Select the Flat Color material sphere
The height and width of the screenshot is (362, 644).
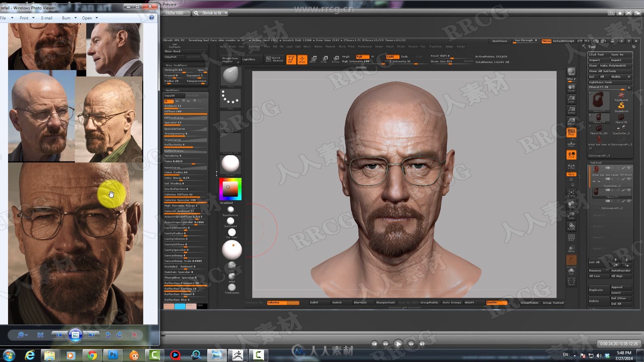(x=232, y=232)
